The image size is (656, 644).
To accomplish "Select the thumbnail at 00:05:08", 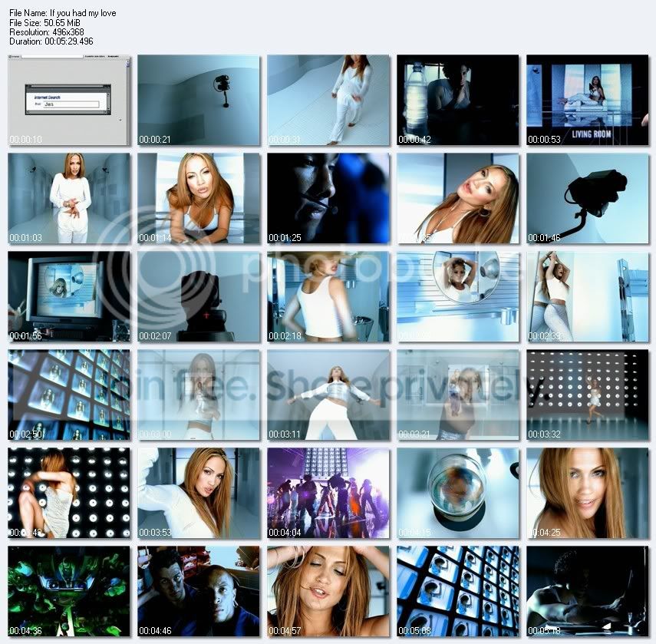I will [458, 591].
